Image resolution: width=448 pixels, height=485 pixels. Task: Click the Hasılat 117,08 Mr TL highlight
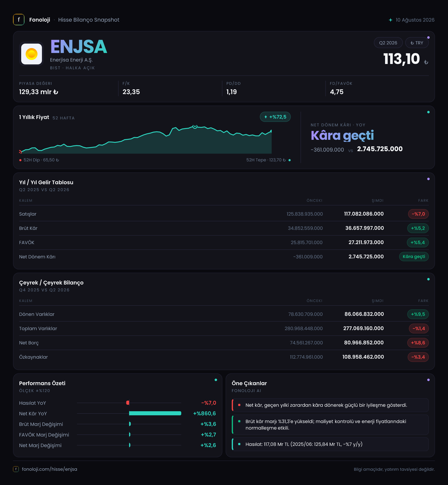pyautogui.click(x=330, y=444)
